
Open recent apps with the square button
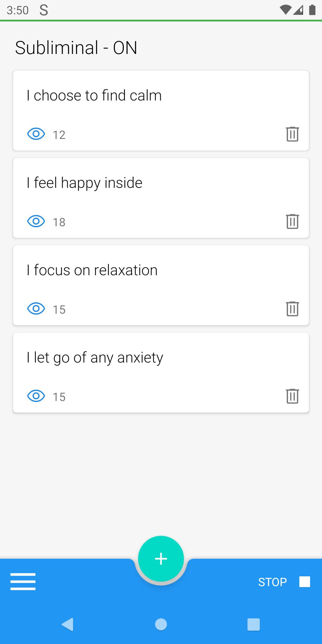coord(253,624)
